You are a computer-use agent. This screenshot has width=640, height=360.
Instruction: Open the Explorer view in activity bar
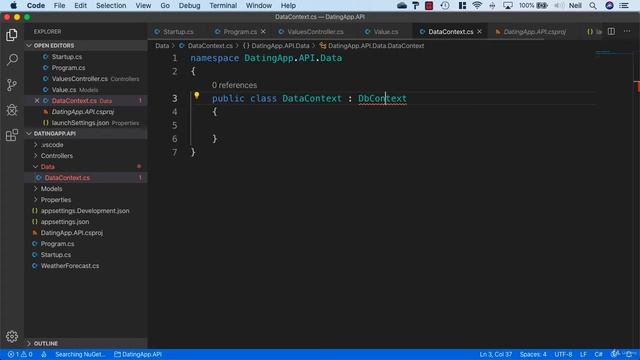[x=12, y=35]
